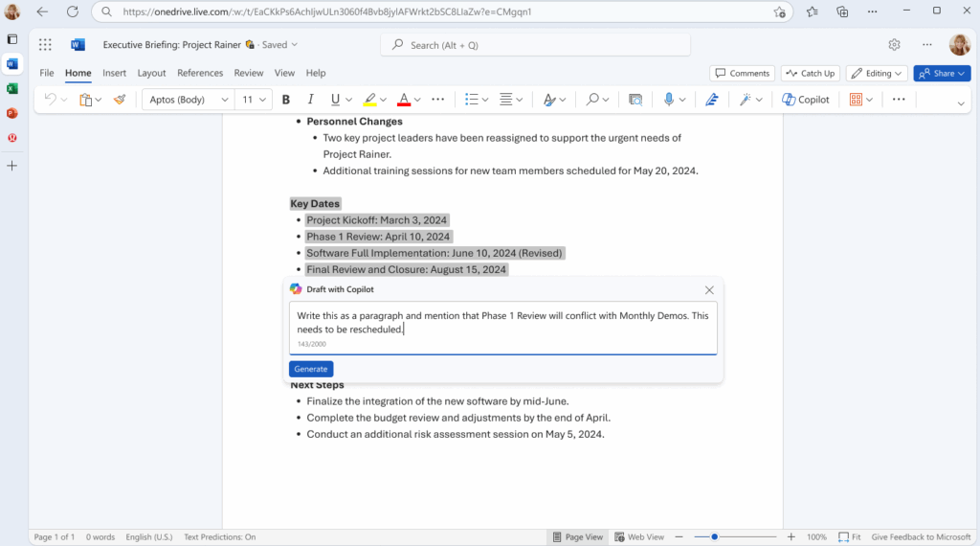Switch to the Review tab
Viewport: 980px width, 546px height.
click(x=249, y=73)
